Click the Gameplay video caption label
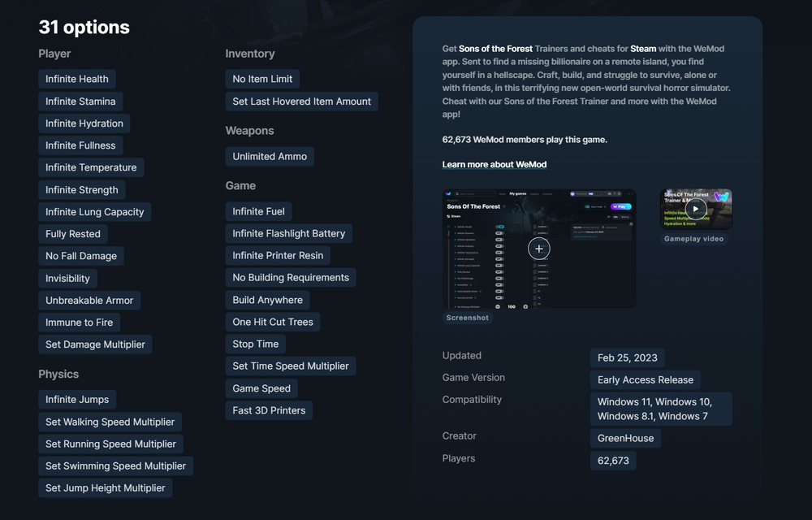This screenshot has height=520, width=812. (x=693, y=239)
